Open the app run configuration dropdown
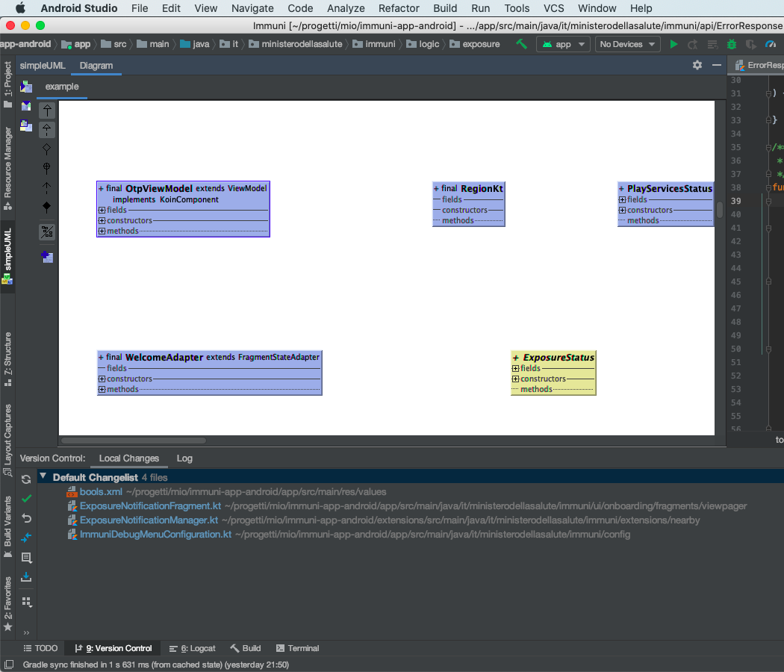Image resolution: width=784 pixels, height=672 pixels. 564,44
